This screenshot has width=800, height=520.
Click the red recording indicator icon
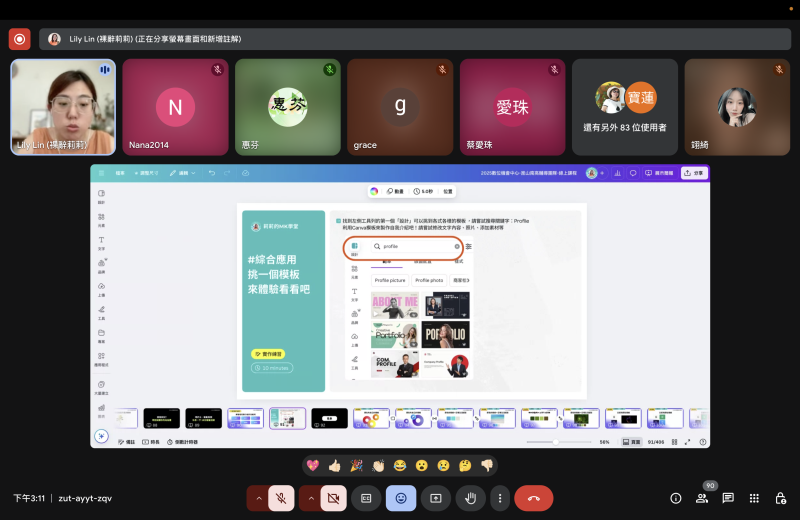tap(19, 39)
